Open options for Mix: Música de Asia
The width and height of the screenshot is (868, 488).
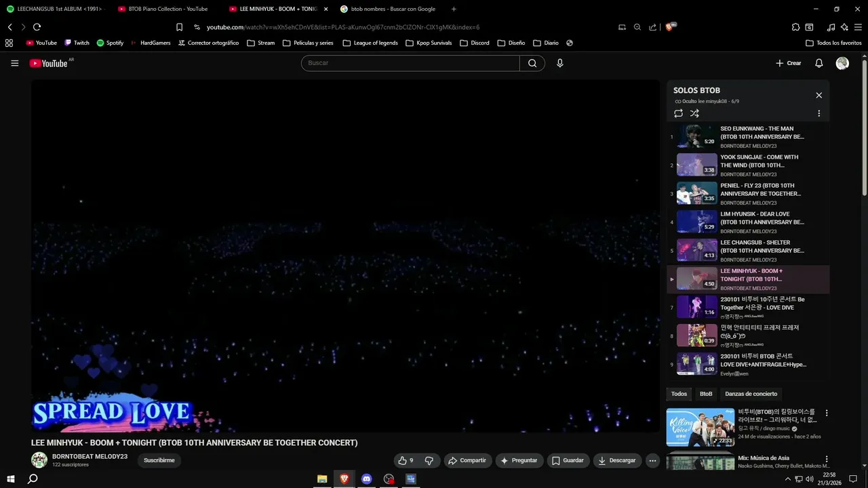point(826,459)
